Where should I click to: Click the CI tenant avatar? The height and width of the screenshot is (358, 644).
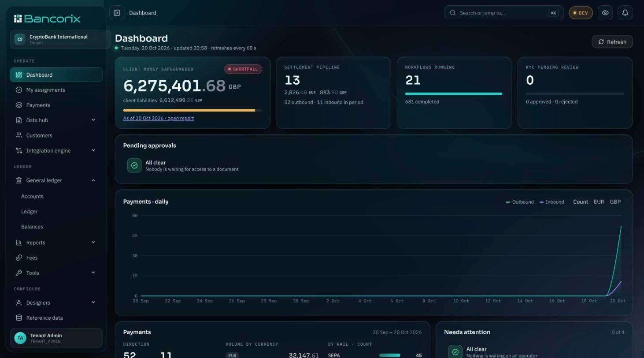coord(20,39)
